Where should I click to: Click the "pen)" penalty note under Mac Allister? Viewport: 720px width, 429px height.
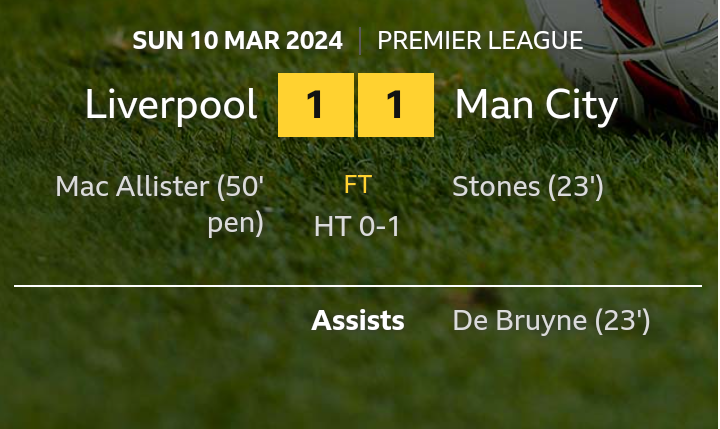pyautogui.click(x=236, y=223)
